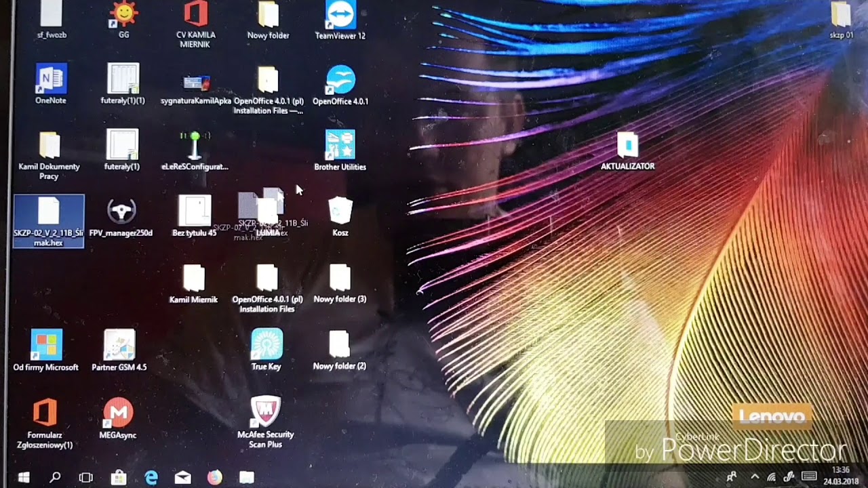Expand hidden system tray icons chevron

755,477
